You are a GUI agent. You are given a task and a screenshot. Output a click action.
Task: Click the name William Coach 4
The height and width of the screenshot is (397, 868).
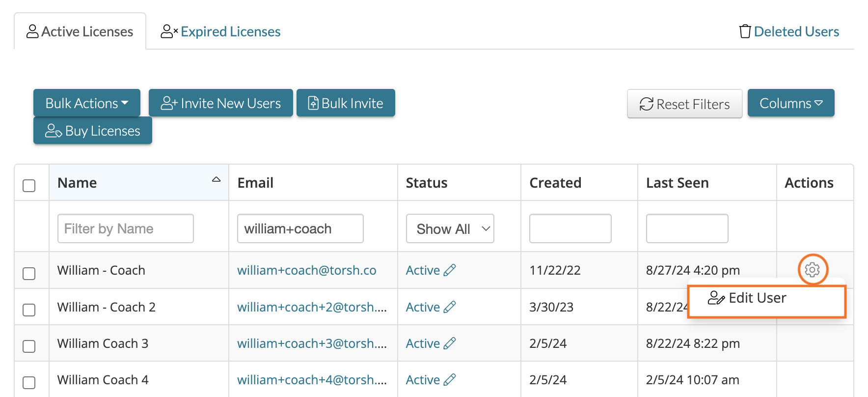click(x=103, y=380)
